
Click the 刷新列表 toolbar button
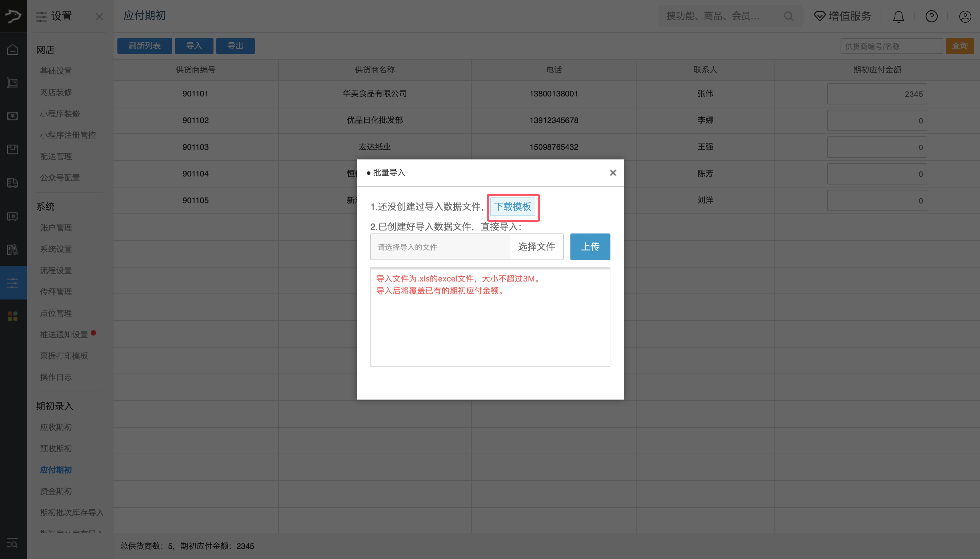pyautogui.click(x=145, y=46)
